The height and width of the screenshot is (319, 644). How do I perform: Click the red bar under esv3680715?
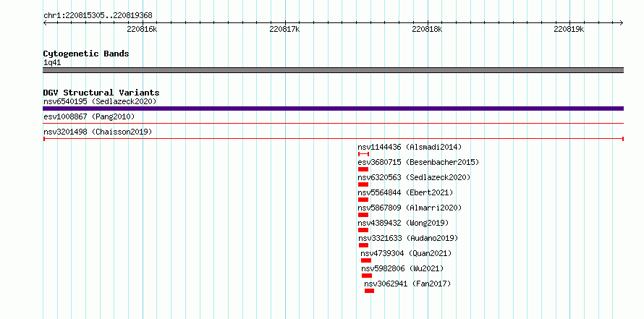(363, 169)
